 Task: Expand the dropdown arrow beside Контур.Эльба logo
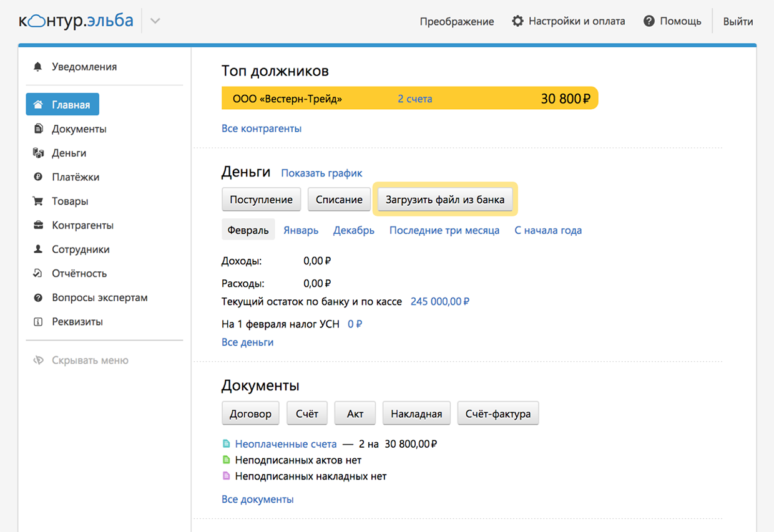(x=155, y=21)
